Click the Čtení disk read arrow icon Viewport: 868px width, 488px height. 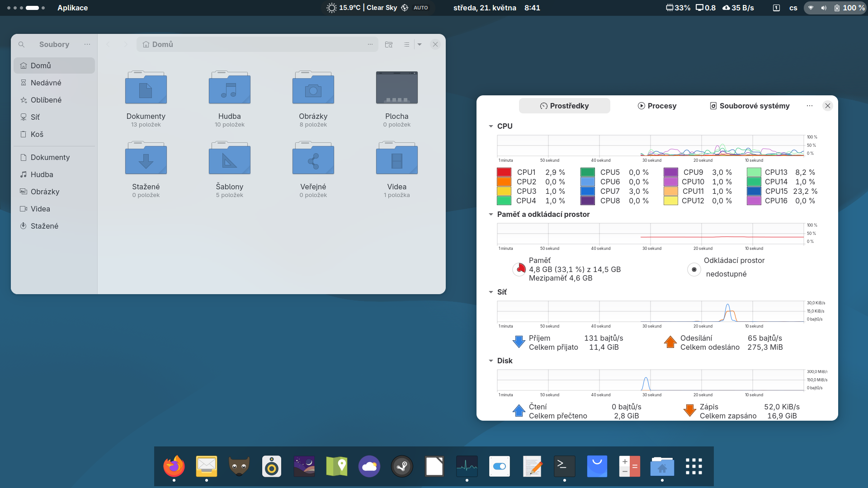[519, 411]
